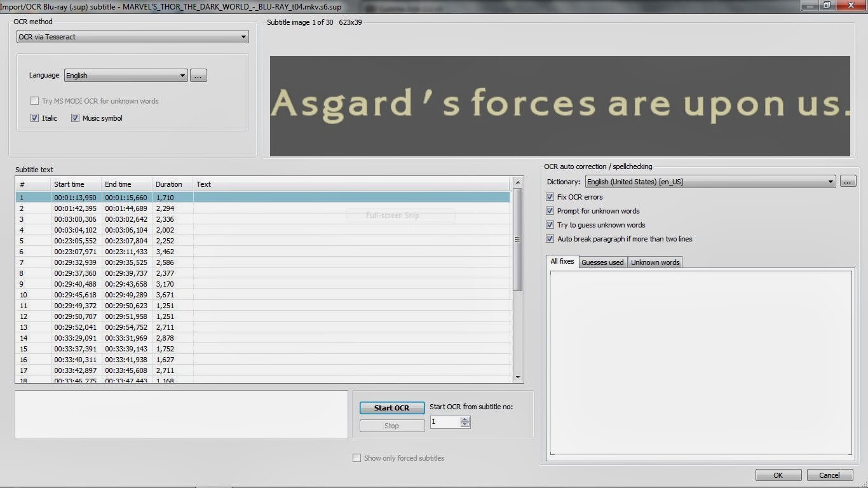Select the row starting at 00:03:04,102
The image size is (868, 488).
pyautogui.click(x=262, y=230)
